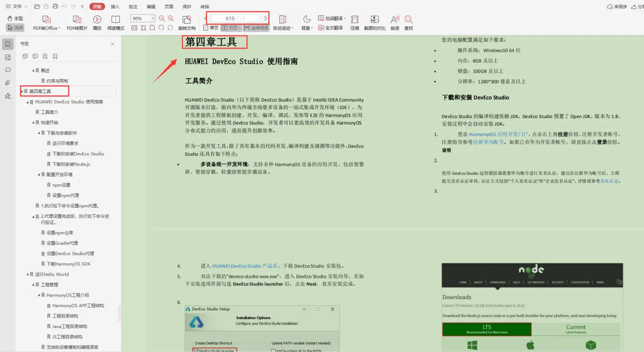Collapse the 运行Hello World bookmark node
This screenshot has width=644, height=352.
[27, 274]
